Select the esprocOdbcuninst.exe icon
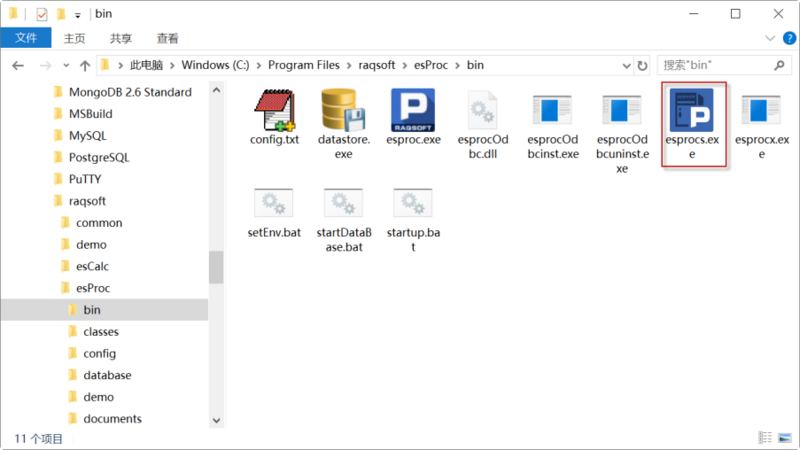800x450 pixels. (621, 110)
